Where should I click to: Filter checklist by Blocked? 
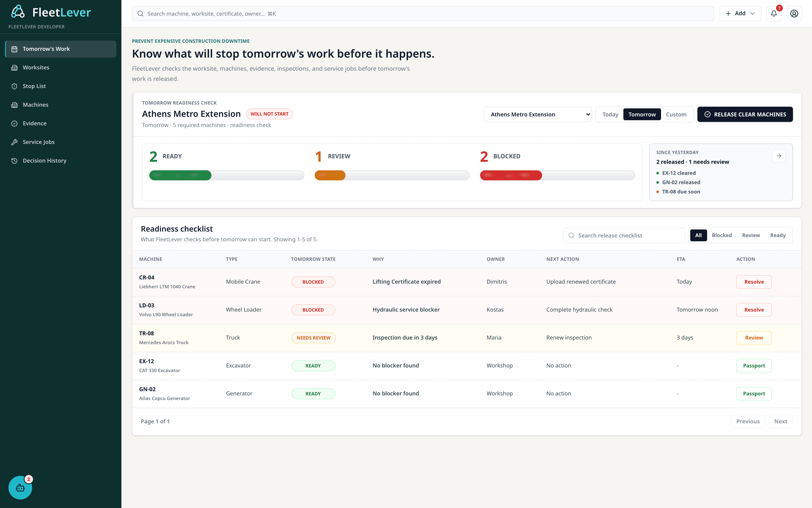click(x=722, y=235)
